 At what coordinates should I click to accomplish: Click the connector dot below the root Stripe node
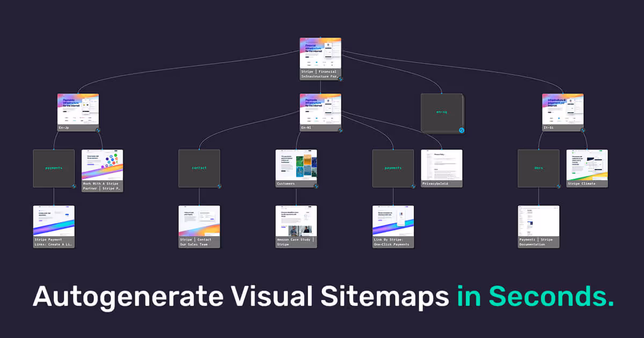[321, 80]
